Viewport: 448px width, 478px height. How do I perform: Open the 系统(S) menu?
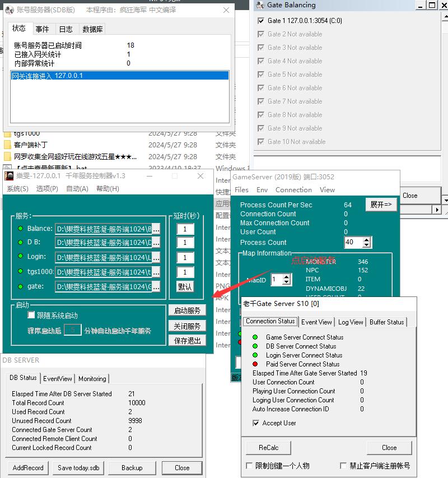tap(17, 189)
